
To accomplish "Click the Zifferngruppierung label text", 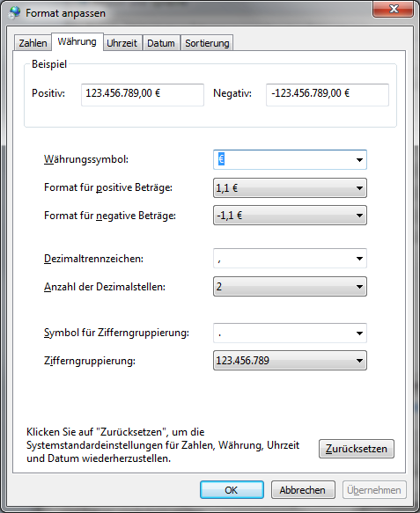I will (90, 361).
